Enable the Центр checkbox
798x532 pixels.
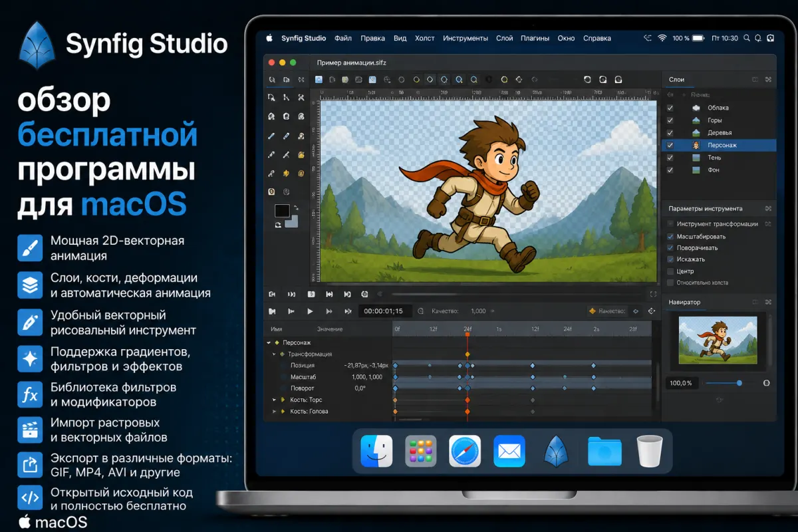pyautogui.click(x=670, y=271)
